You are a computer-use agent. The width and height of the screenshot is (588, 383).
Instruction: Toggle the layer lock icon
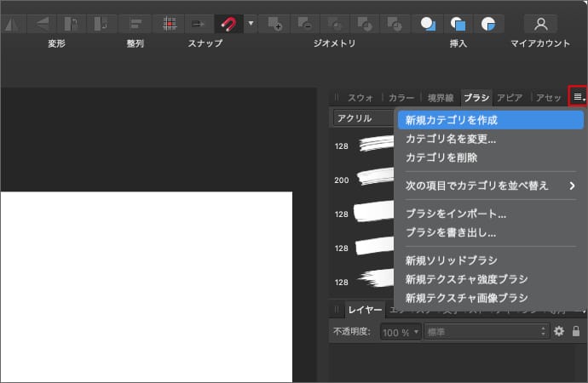tap(576, 331)
